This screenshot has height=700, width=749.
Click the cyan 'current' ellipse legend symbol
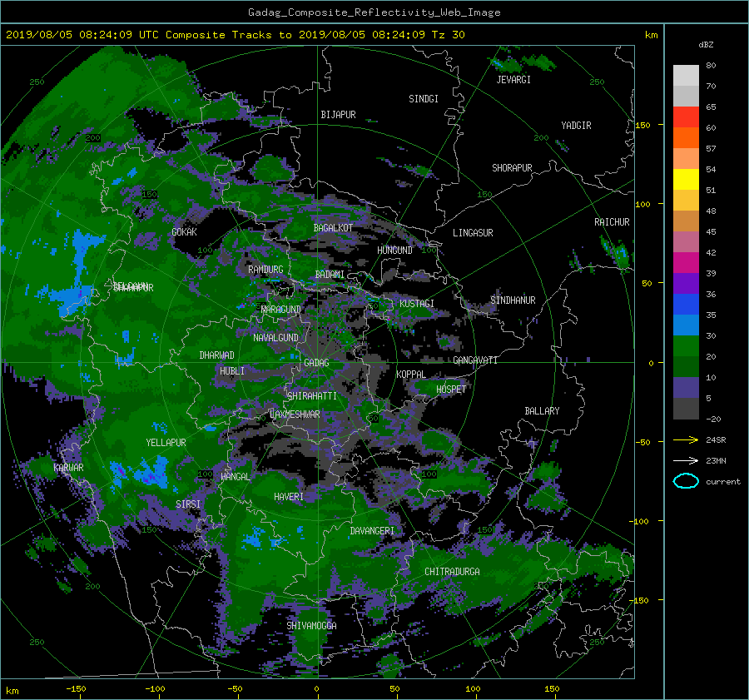(686, 481)
